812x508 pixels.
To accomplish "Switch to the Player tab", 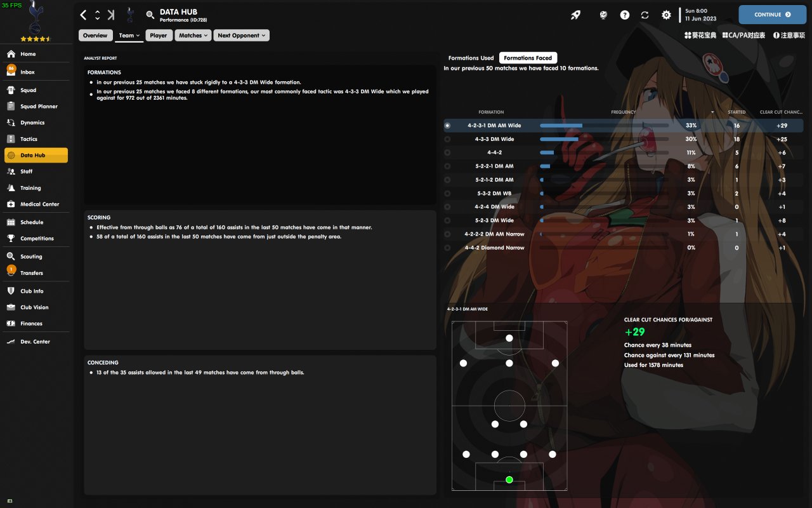I will [x=159, y=36].
